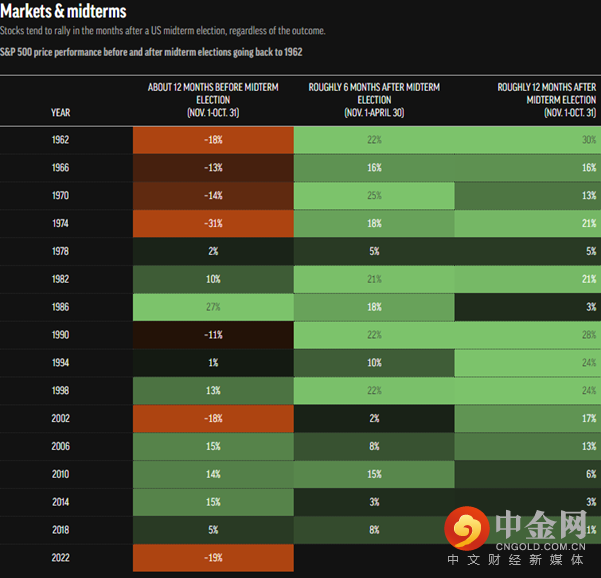601x578 pixels.
Task: Select the 1966 year label
Action: click(x=61, y=167)
